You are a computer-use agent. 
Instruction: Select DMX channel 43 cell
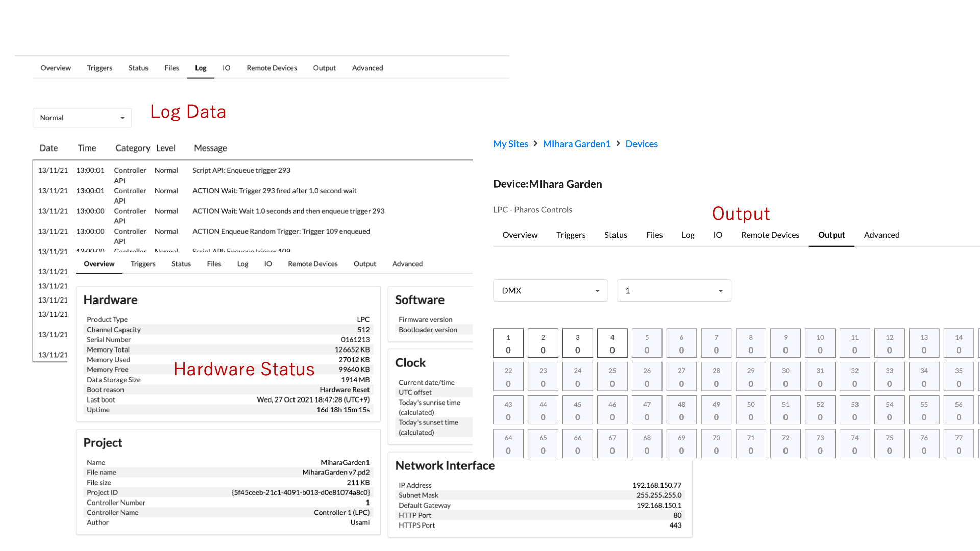click(508, 410)
